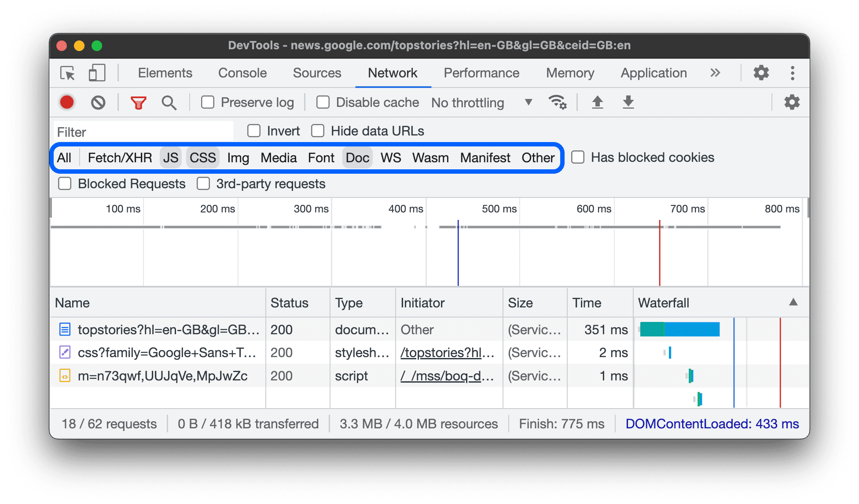This screenshot has width=859, height=504.
Task: Select the CSS filter type
Action: 202,157
